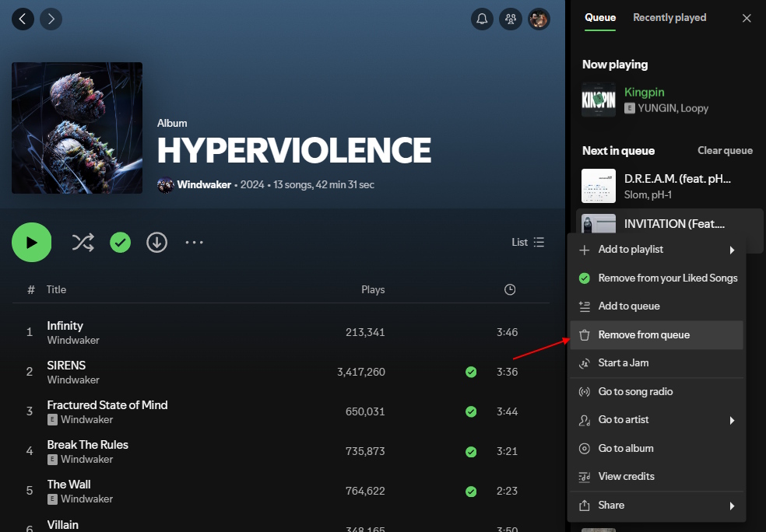
Task: Expand the Add to playlist submenu
Action: click(x=657, y=249)
